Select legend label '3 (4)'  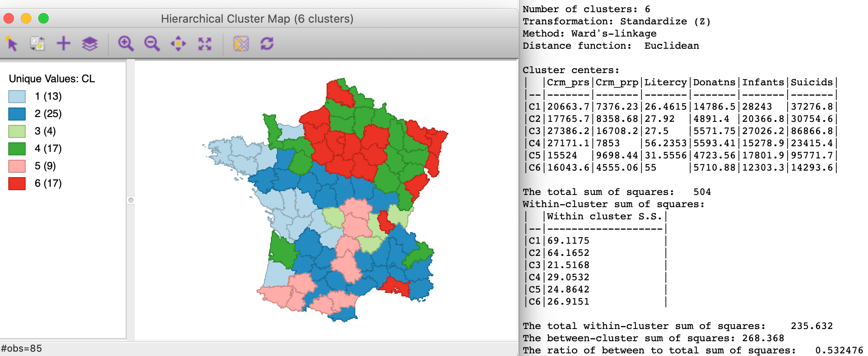click(45, 131)
